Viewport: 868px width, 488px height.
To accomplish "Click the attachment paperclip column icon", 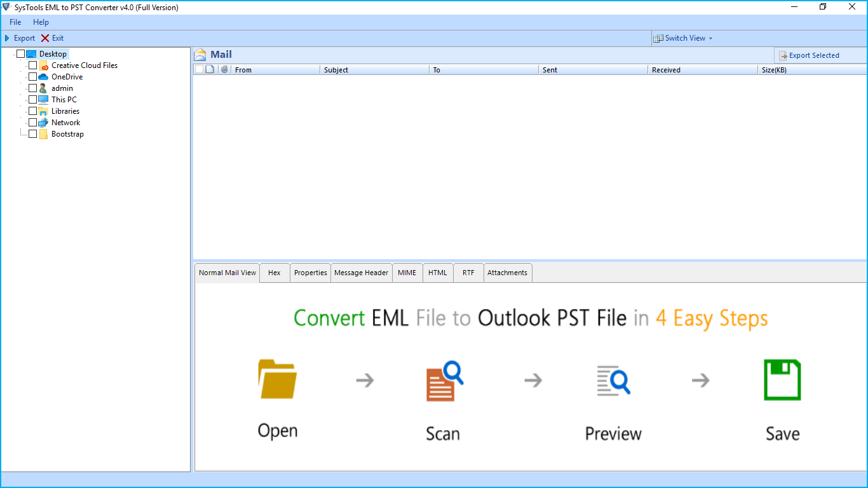I will [224, 69].
